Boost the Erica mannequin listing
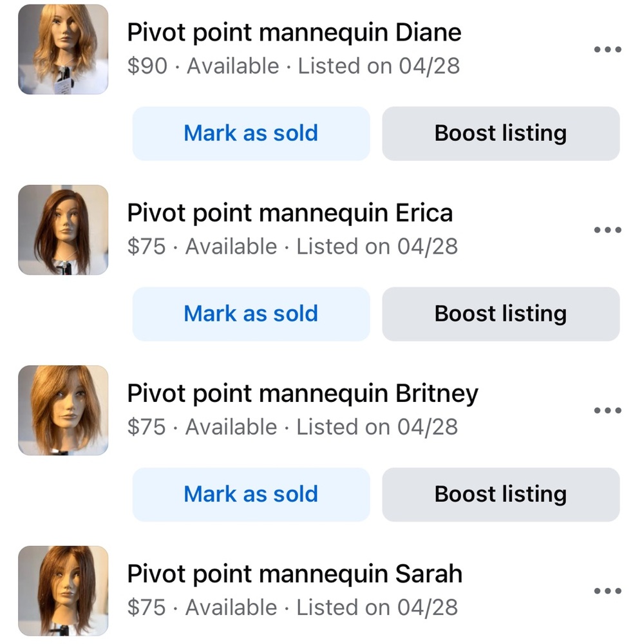This screenshot has width=644, height=644. pyautogui.click(x=500, y=314)
